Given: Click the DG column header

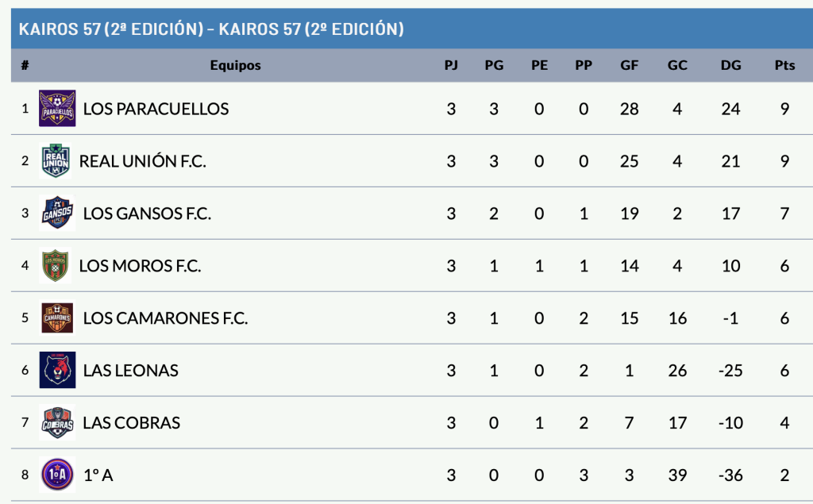Looking at the screenshot, I should point(730,66).
